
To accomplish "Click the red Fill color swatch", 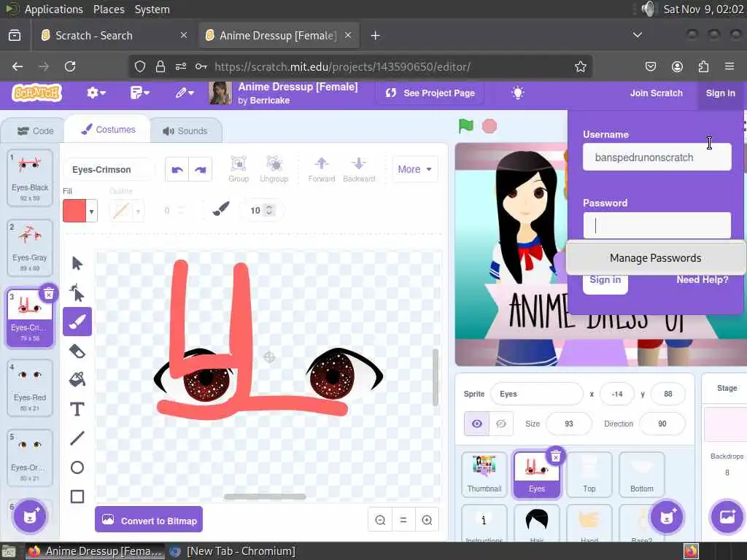I will tap(75, 211).
